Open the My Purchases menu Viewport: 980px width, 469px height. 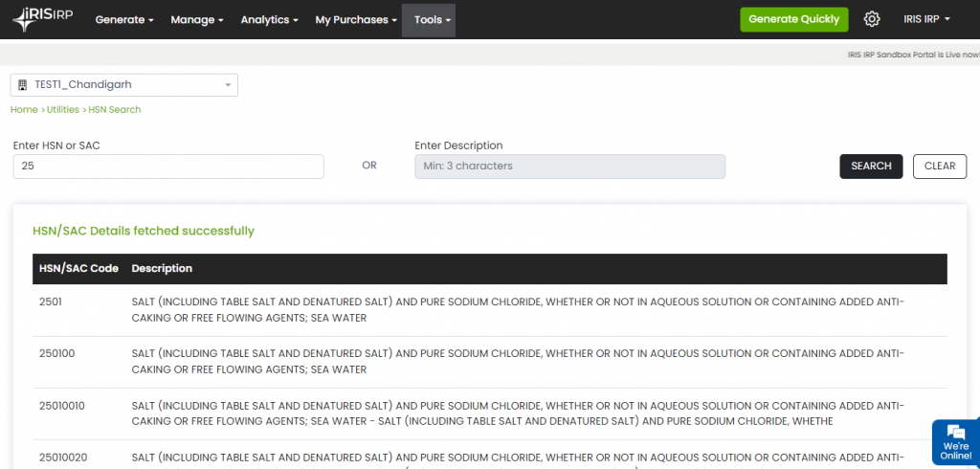[355, 20]
